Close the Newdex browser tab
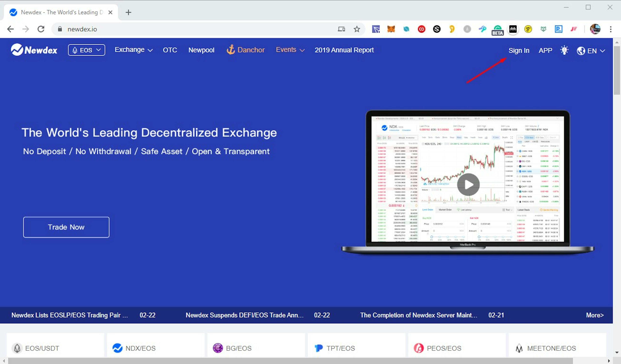 click(x=110, y=12)
